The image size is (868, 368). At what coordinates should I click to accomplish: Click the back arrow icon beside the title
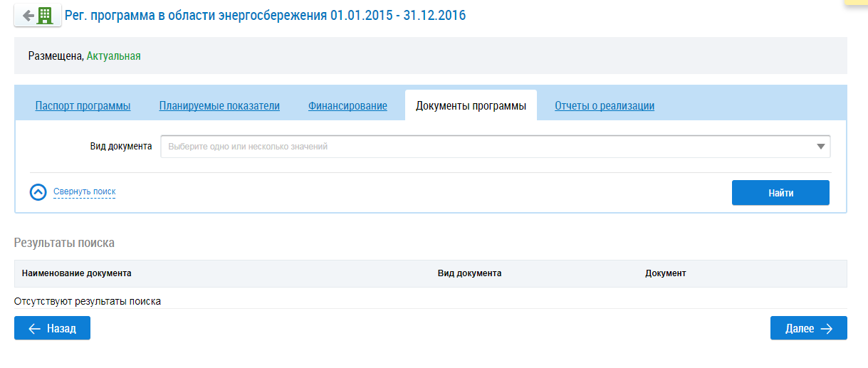pyautogui.click(x=28, y=16)
